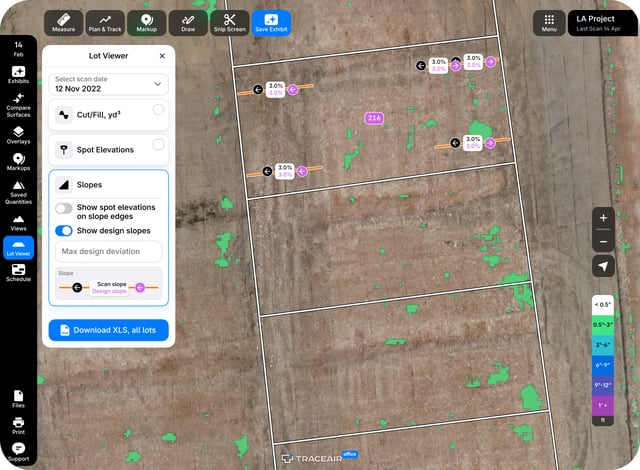Screen dimensions: 640x470
Task: Click lot label 216 on map
Action: [x=374, y=118]
